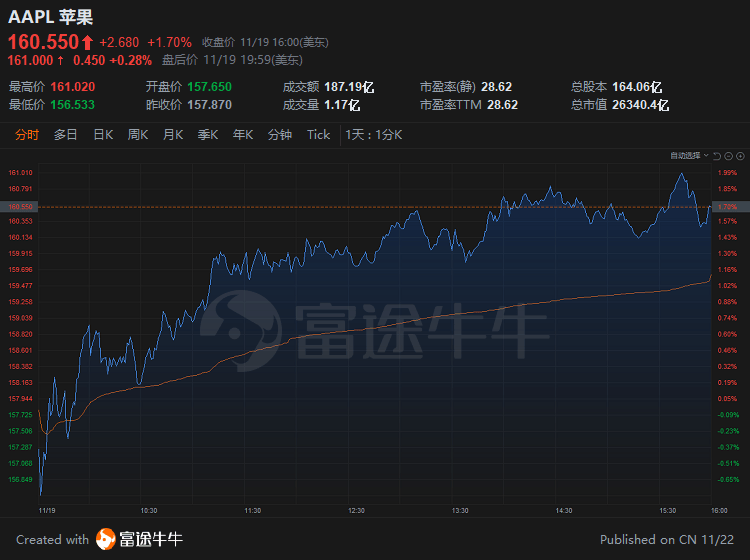Click the 开盘价 value 157.650

pyautogui.click(x=210, y=87)
